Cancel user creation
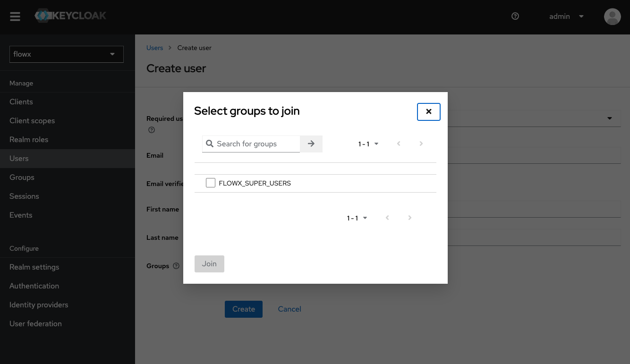The image size is (630, 364). tap(289, 309)
